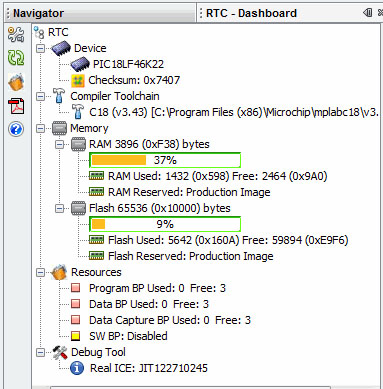
Task: Click the RAM 37% usage bar
Action: [x=165, y=160]
